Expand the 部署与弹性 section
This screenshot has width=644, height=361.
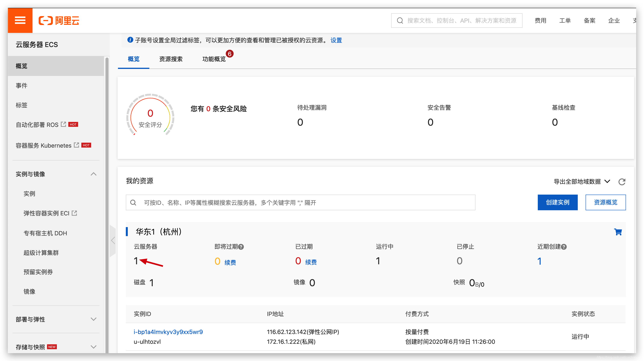[93, 319]
